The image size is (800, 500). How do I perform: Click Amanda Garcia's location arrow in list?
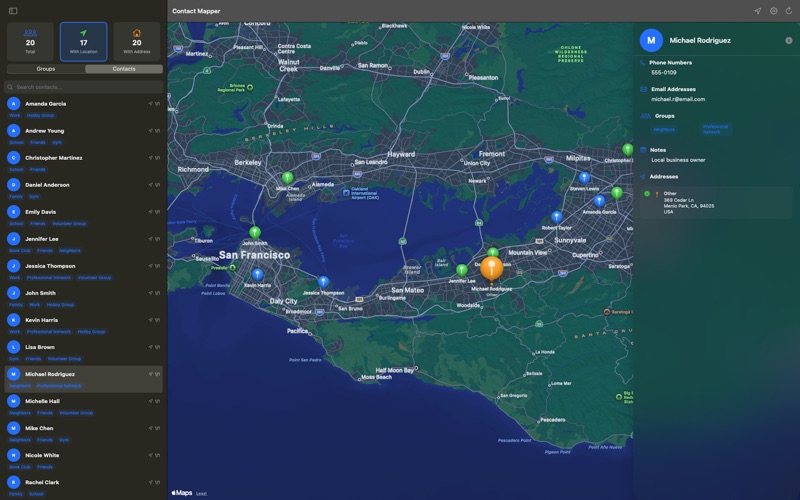click(x=151, y=104)
